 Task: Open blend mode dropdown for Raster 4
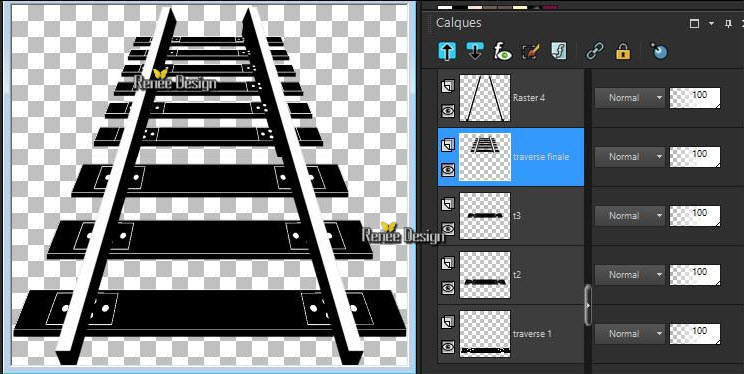pos(630,98)
